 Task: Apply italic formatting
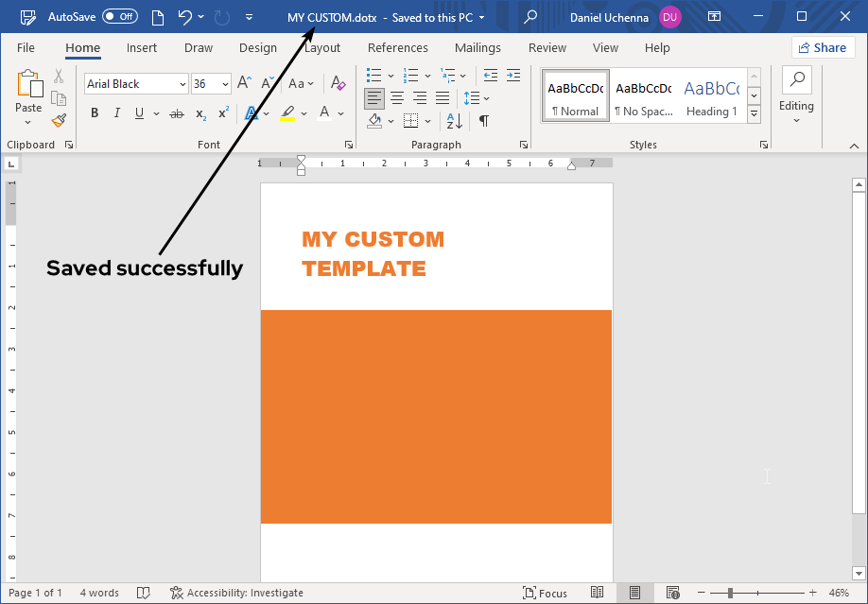[x=115, y=112]
